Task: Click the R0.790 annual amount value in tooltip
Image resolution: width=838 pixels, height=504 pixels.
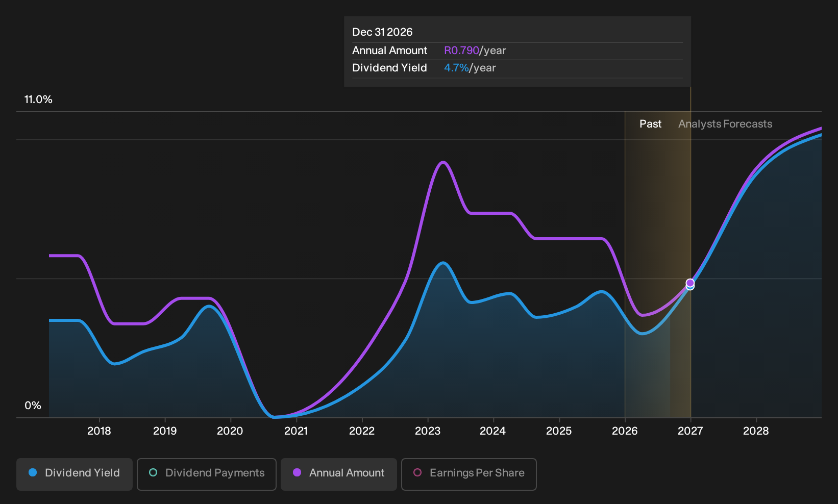Action: coord(461,51)
